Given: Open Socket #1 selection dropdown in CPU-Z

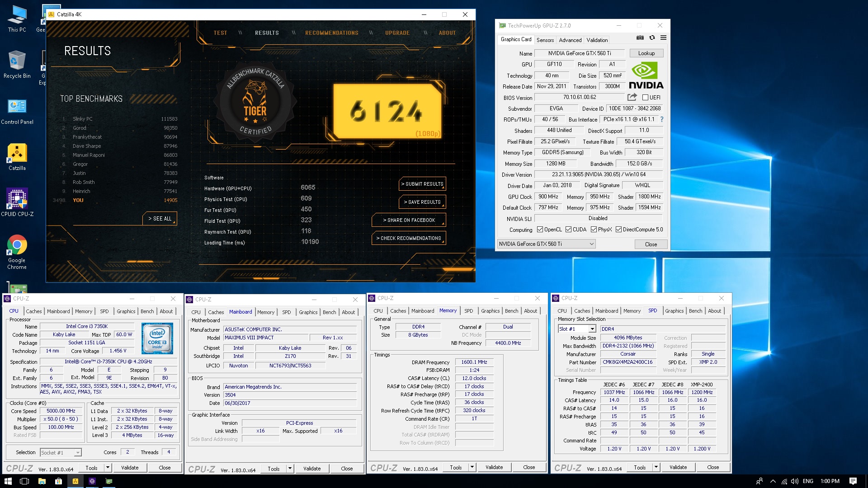Looking at the screenshot, I should click(61, 452).
